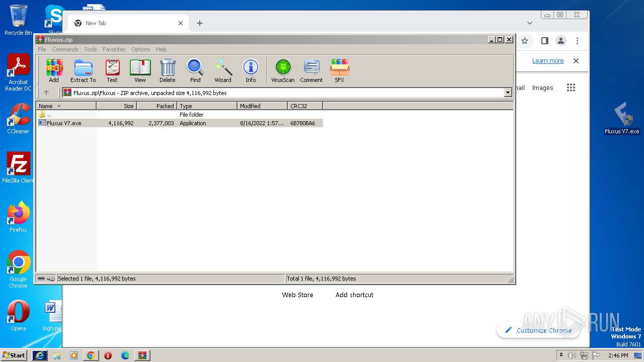The image size is (644, 362).
Task: Click the Add toolbar icon in WinRAR
Action: click(x=54, y=70)
